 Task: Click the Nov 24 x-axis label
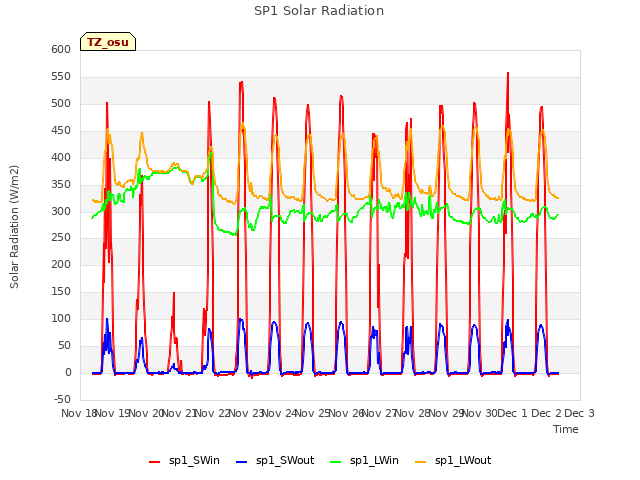[279, 413]
